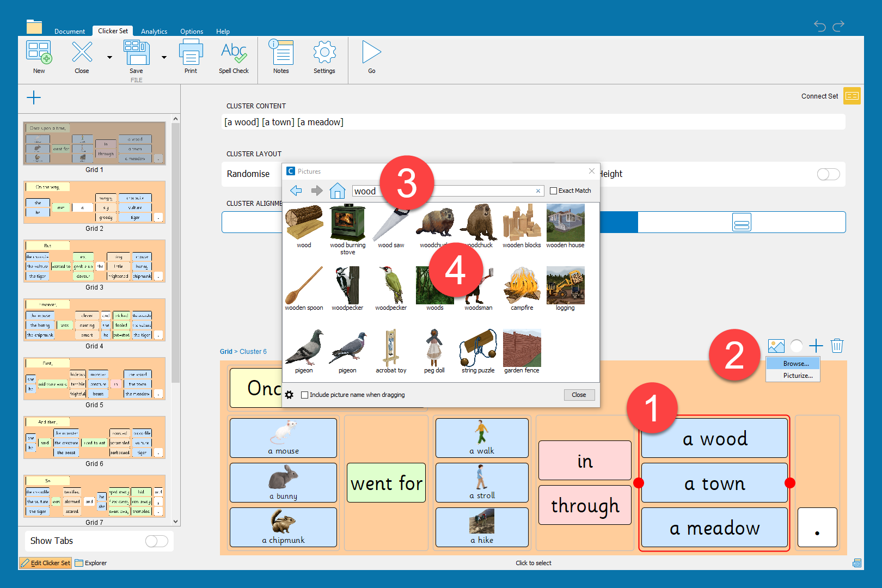Click the Pictures home icon

click(x=338, y=191)
